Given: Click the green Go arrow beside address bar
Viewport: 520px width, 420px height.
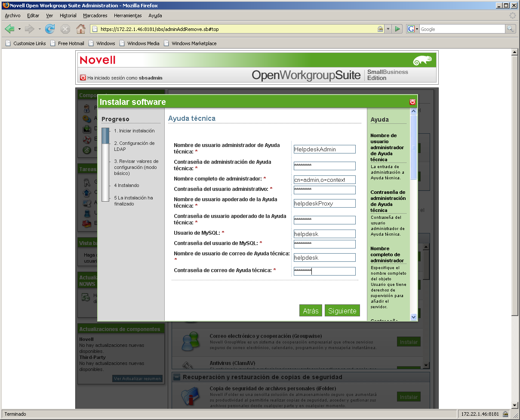Looking at the screenshot, I should tap(397, 29).
